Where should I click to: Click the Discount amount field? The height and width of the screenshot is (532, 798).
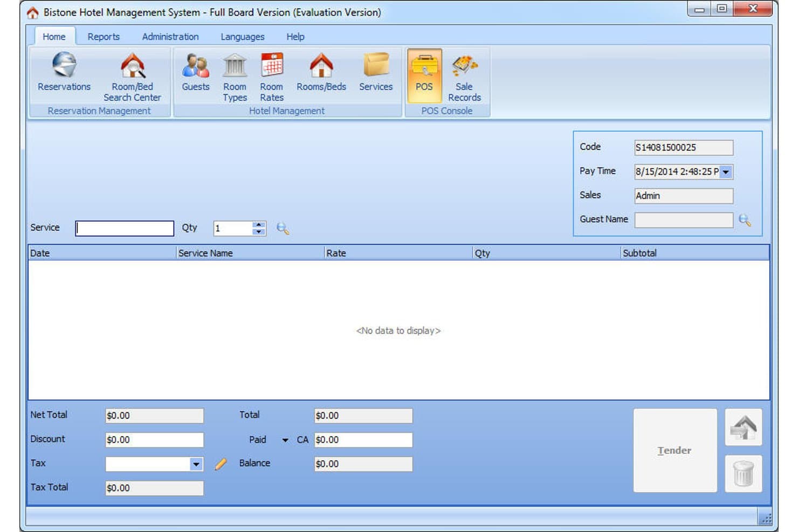[x=154, y=440]
